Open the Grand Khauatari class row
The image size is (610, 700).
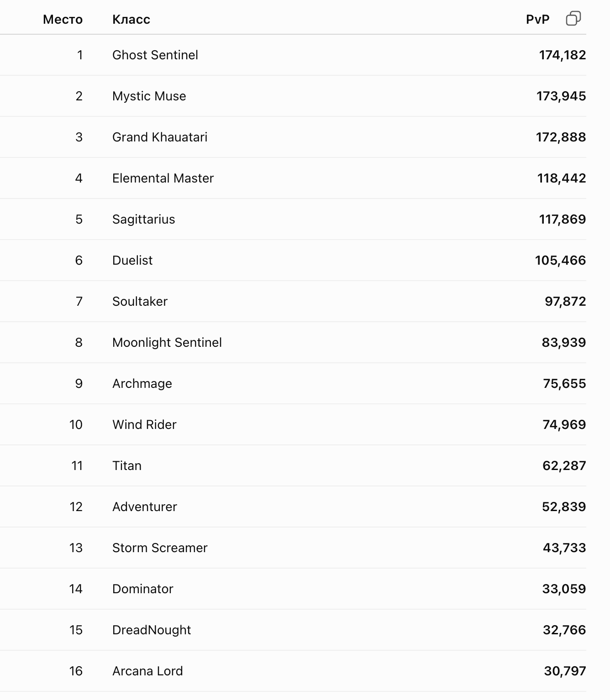pos(293,137)
